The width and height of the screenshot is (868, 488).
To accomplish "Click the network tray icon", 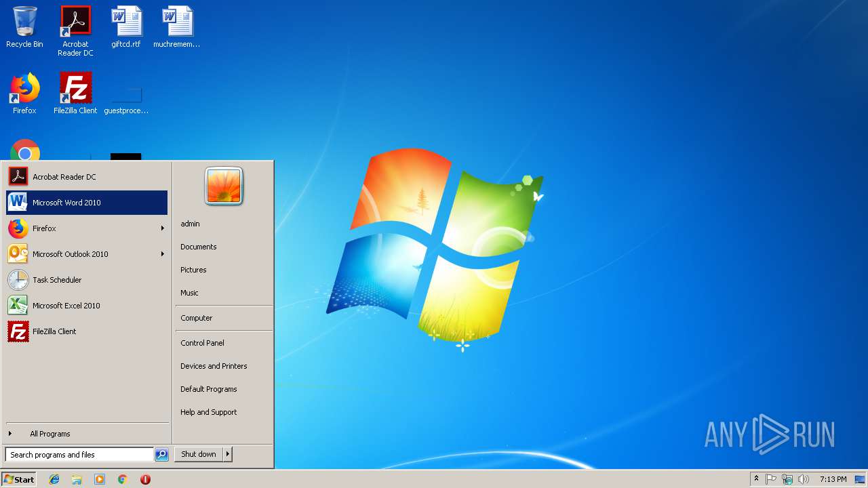I will click(787, 479).
